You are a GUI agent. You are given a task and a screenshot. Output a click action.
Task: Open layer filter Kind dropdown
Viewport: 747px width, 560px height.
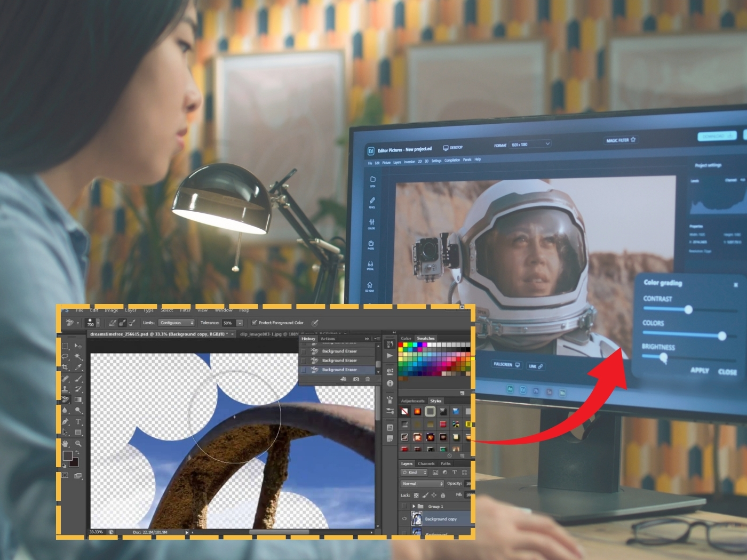point(414,473)
